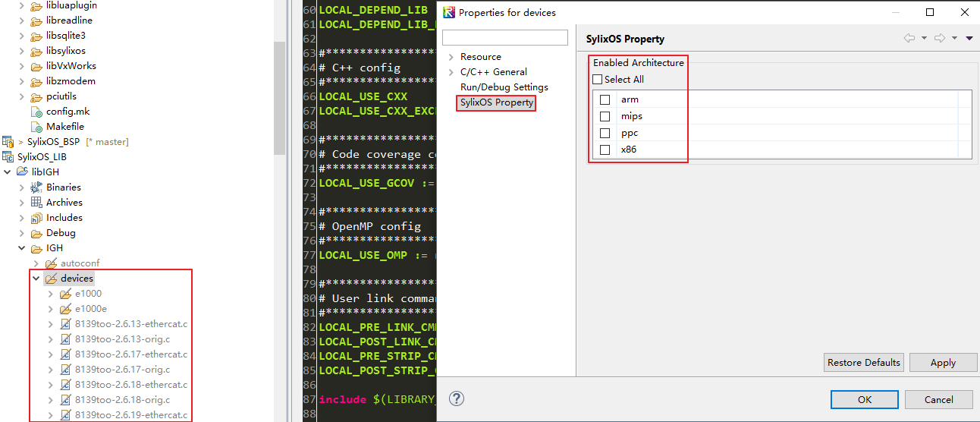Open dialog help question mark icon

[457, 398]
